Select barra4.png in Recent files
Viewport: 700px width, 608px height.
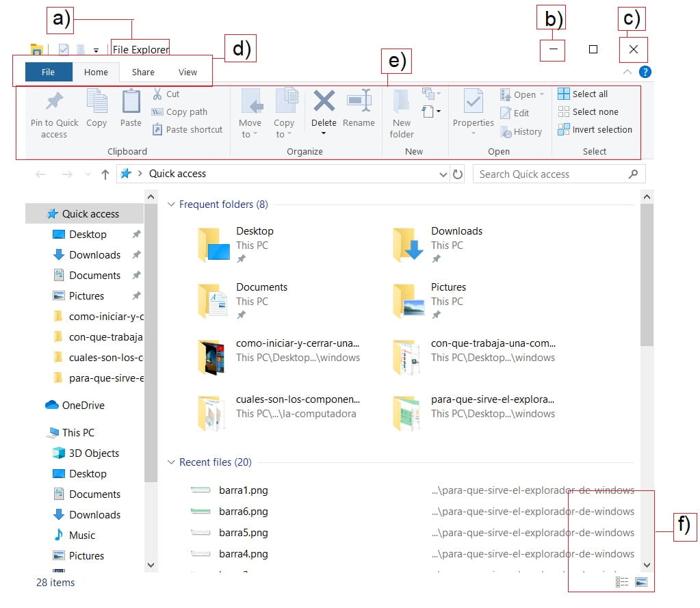[244, 553]
